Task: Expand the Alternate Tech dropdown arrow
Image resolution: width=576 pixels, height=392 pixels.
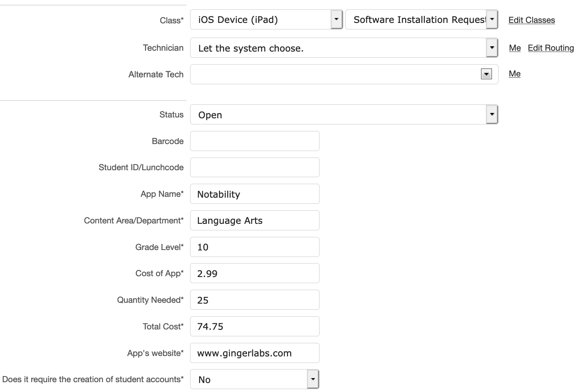Action: (486, 74)
